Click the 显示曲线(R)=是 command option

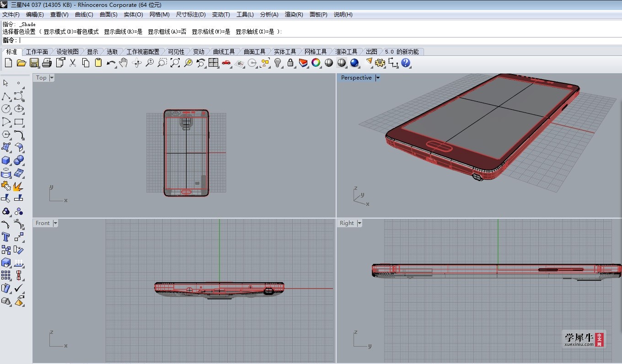pyautogui.click(x=123, y=32)
